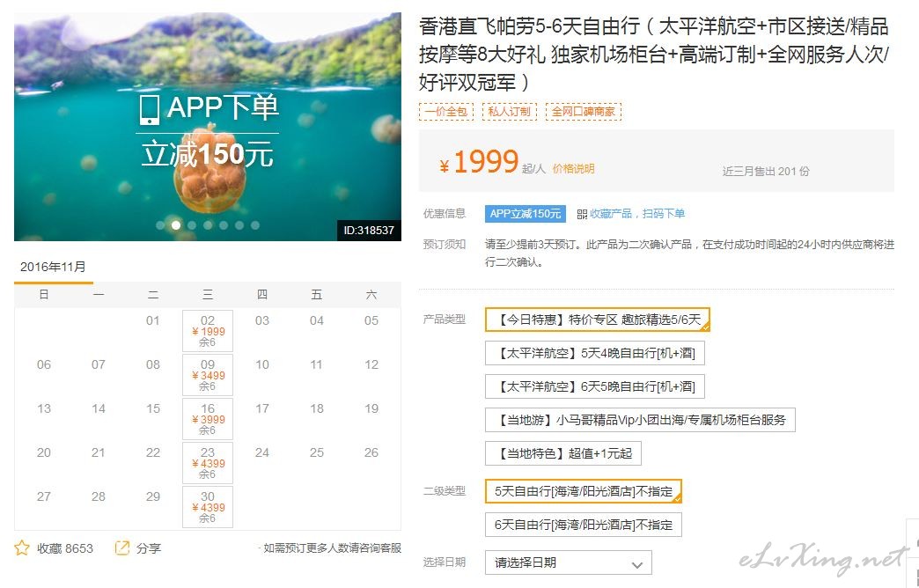Image resolution: width=919 pixels, height=588 pixels.
Task: Choose 【当地特色】超值+1元起 option
Action: 563,453
